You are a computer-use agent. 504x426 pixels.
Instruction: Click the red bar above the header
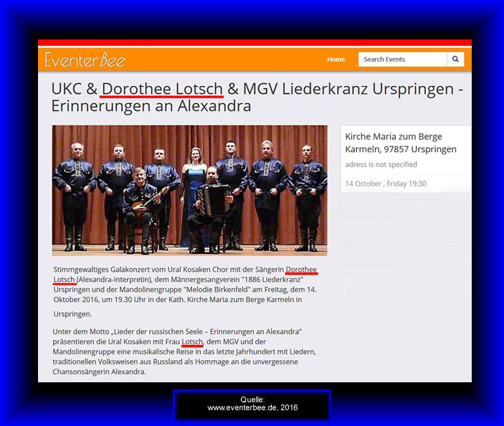pos(255,43)
